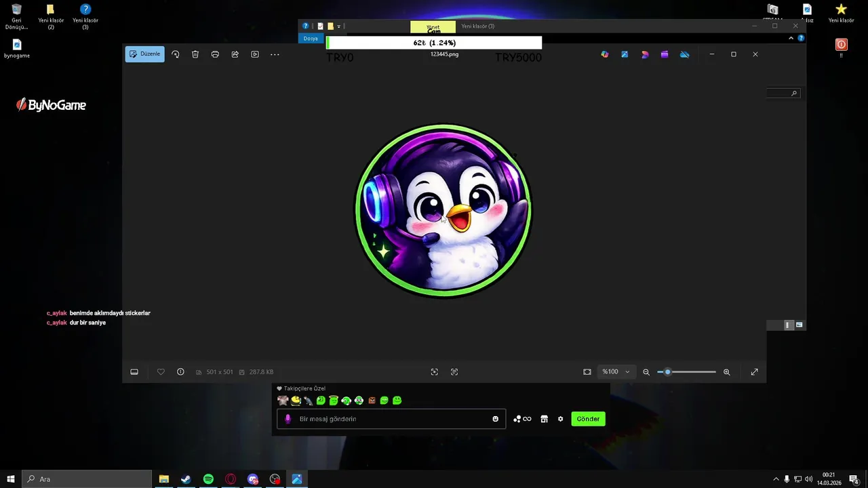Screen dimensions: 868x488
Task: Click the Ara taskbar search box
Action: coord(87,479)
